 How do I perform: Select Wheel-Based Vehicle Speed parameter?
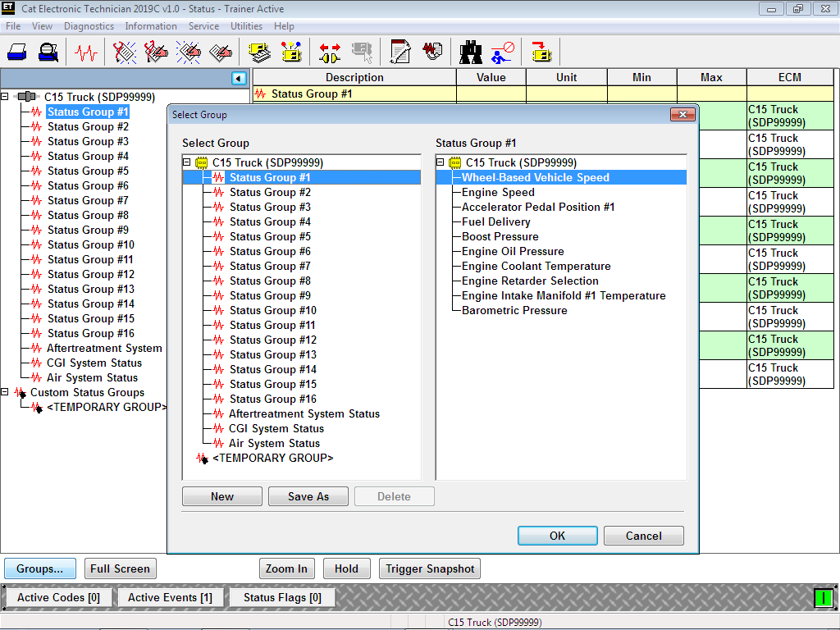[535, 176]
